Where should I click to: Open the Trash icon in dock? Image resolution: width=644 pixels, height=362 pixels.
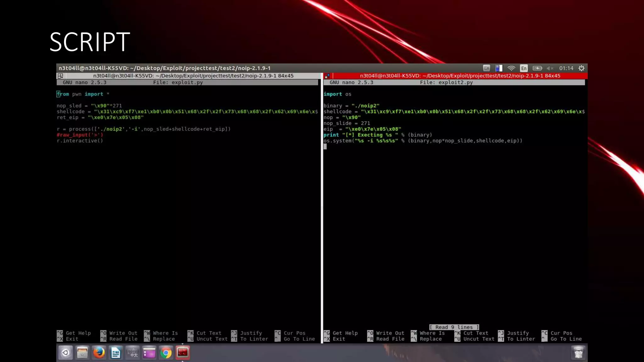(578, 353)
